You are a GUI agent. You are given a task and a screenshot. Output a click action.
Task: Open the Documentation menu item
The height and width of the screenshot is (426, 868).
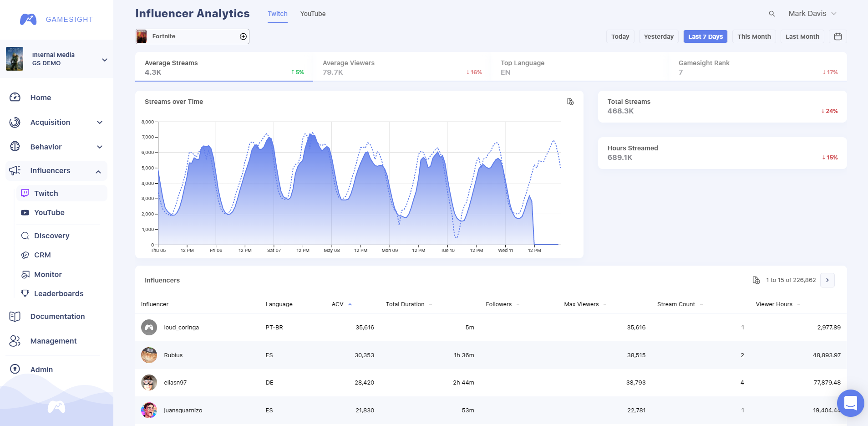point(57,317)
